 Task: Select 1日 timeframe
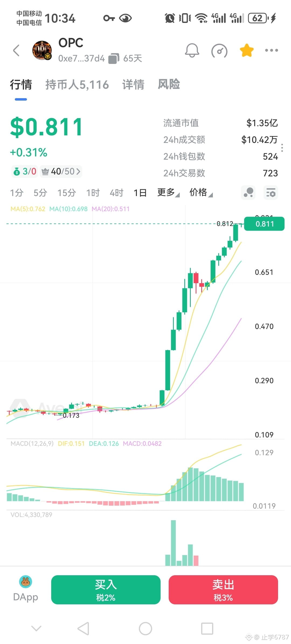click(140, 193)
